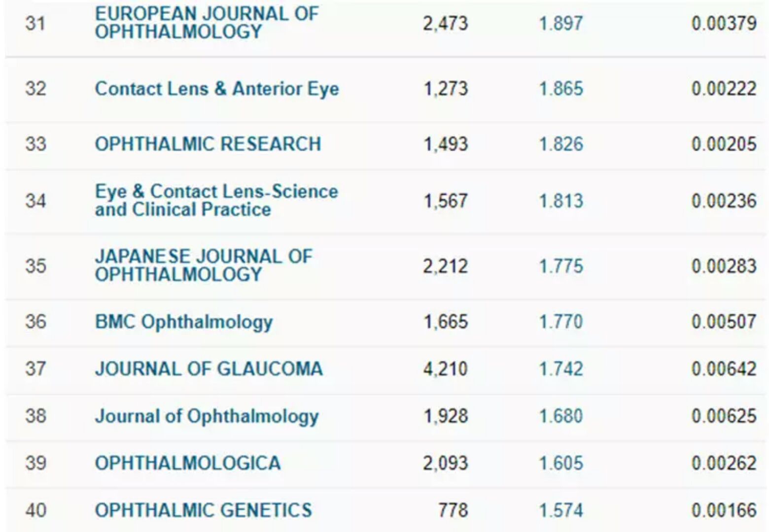The image size is (769, 532).
Task: Select the OPHTHALMIC RESEARCH journal title
Action: click(208, 144)
